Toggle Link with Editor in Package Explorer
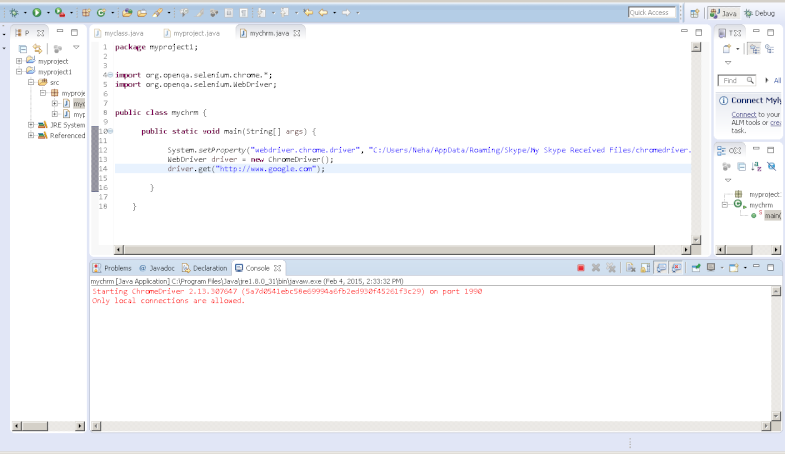Image resolution: width=800 pixels, height=475 pixels. (37, 49)
